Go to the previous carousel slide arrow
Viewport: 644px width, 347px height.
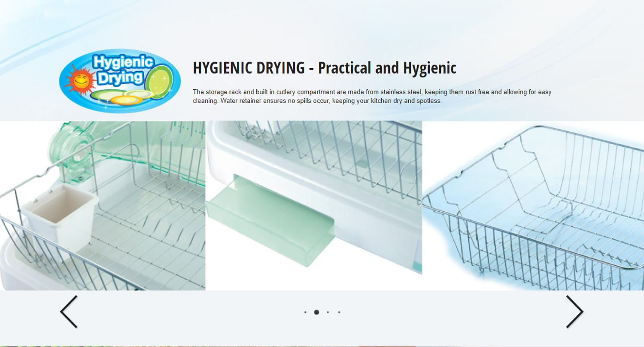(x=69, y=312)
